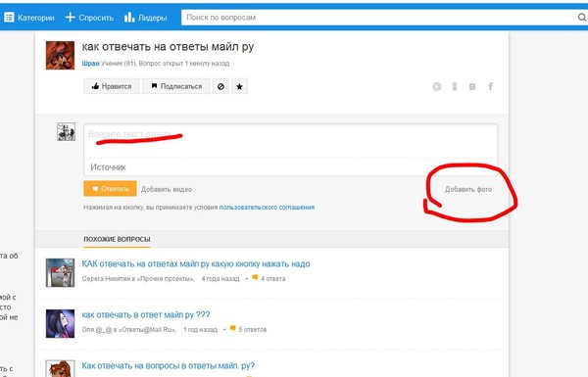Click the block/report circle icon
Screen dimensions: 588x377
pos(220,86)
